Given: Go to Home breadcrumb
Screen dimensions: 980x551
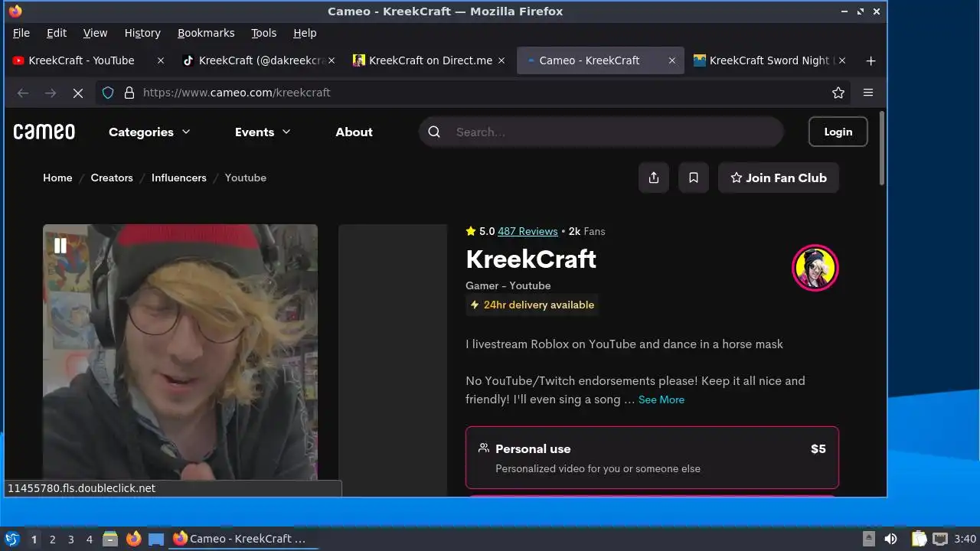Looking at the screenshot, I should 57,178.
